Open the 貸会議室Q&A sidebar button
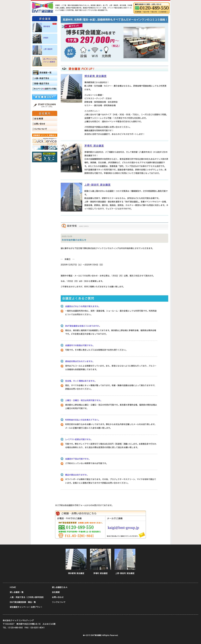This screenshot has height=644, width=201. coord(45,97)
